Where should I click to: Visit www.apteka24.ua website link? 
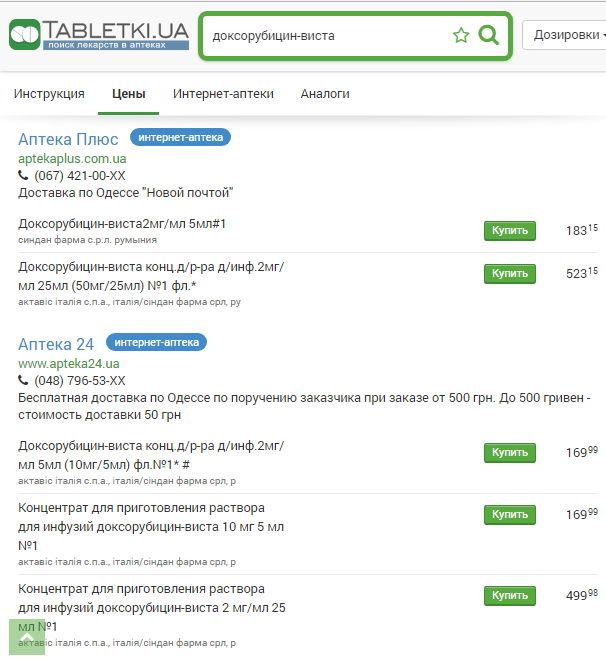pyautogui.click(x=68, y=363)
